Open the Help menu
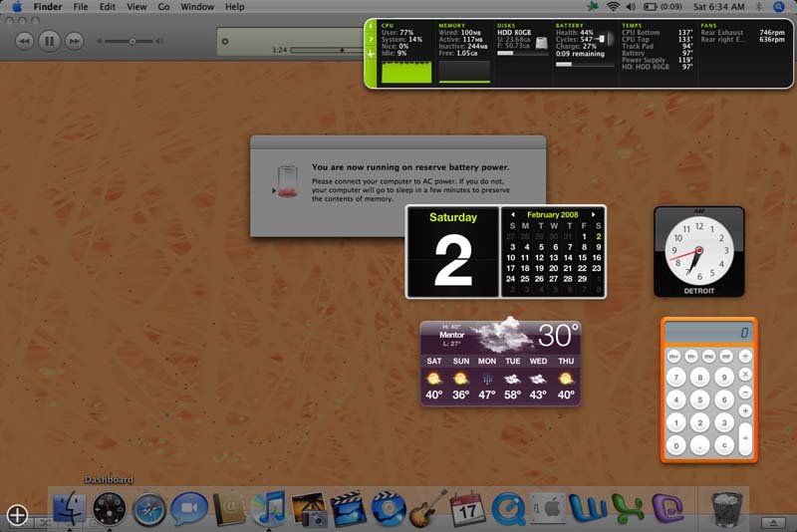 (x=235, y=7)
